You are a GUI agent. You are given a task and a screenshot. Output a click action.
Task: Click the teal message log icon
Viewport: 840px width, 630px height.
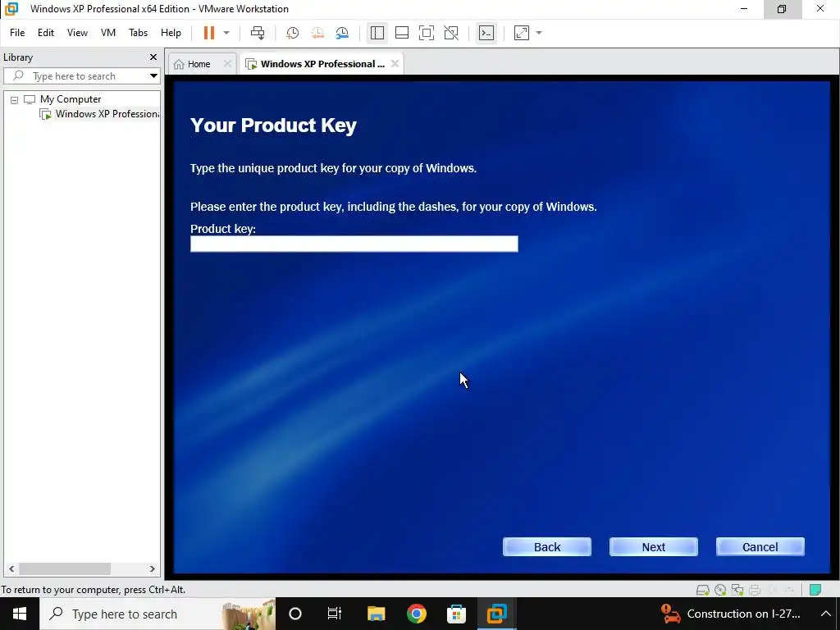[815, 591]
